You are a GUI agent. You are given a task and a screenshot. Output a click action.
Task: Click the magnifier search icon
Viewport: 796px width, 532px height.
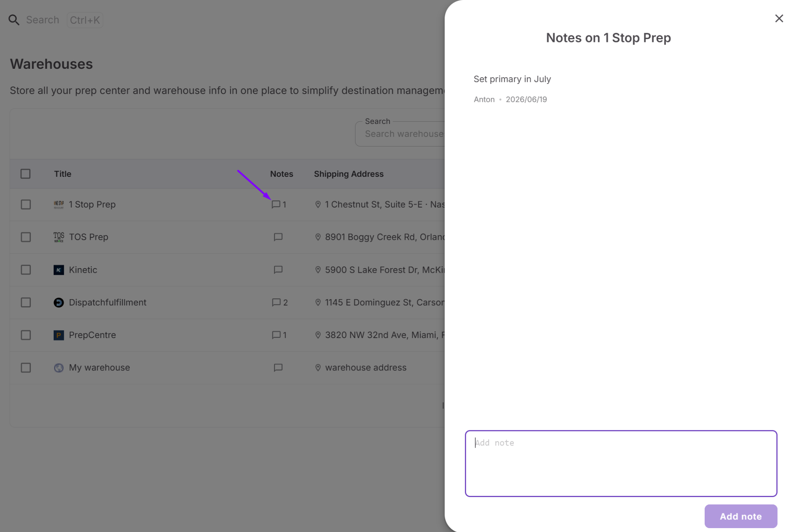(14, 20)
